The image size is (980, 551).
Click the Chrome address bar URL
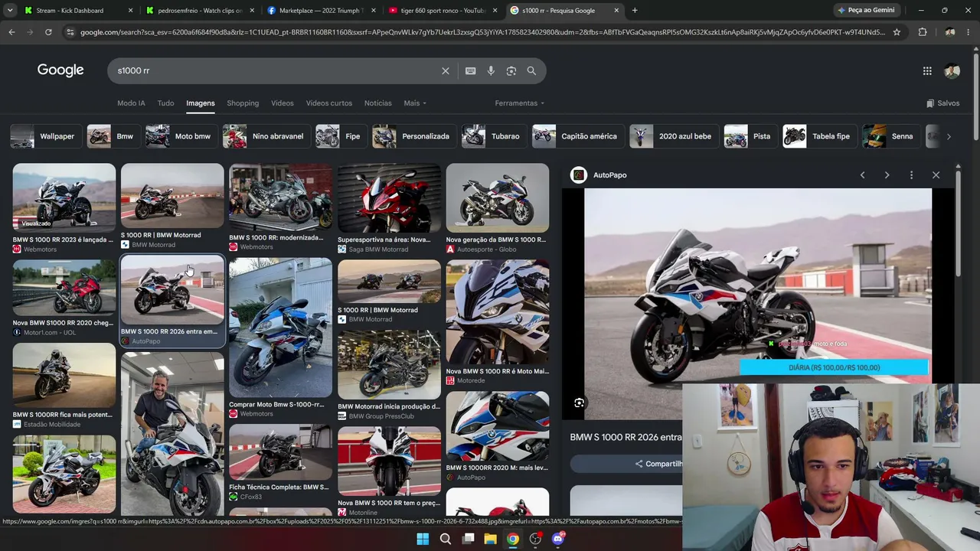click(482, 32)
